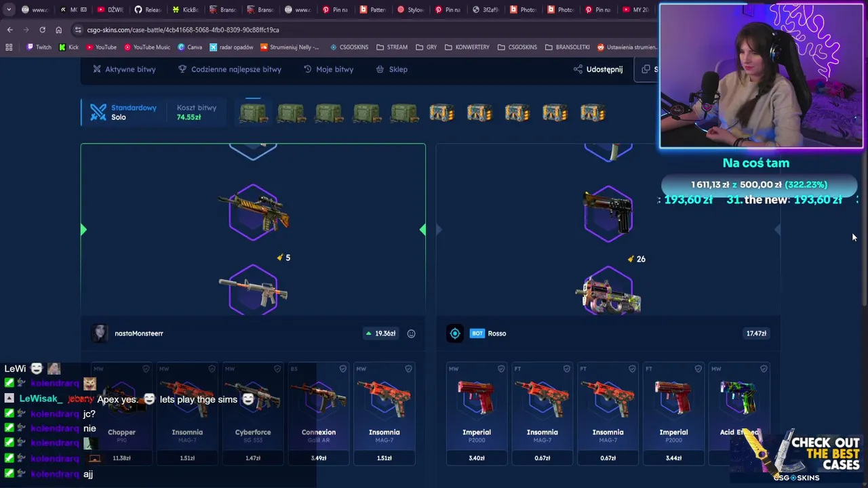This screenshot has width=868, height=488.
Task: Open the Canva bookmark
Action: [190, 47]
